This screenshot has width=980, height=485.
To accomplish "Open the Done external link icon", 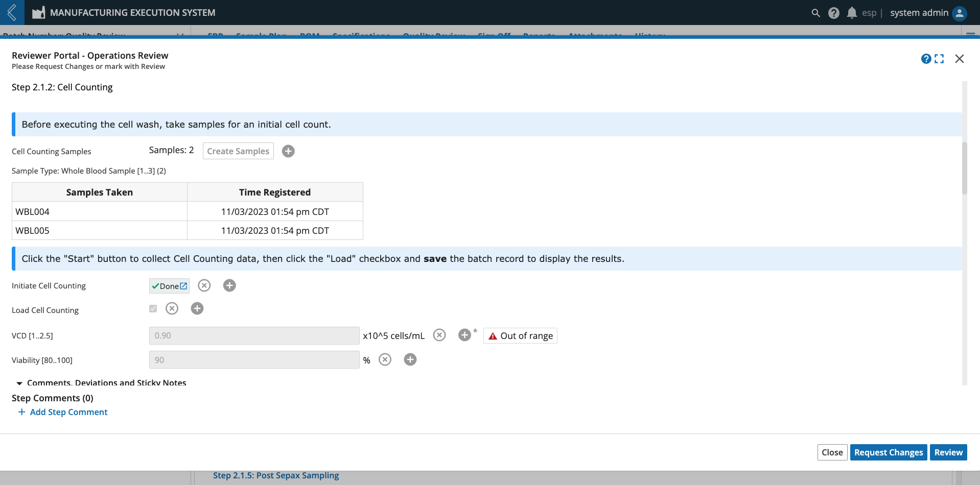I will click(183, 286).
